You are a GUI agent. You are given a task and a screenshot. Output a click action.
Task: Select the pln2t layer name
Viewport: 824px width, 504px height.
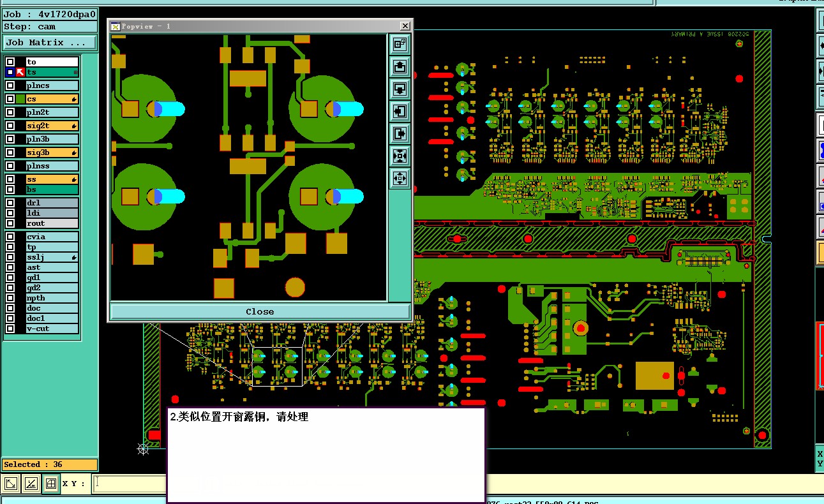52,112
